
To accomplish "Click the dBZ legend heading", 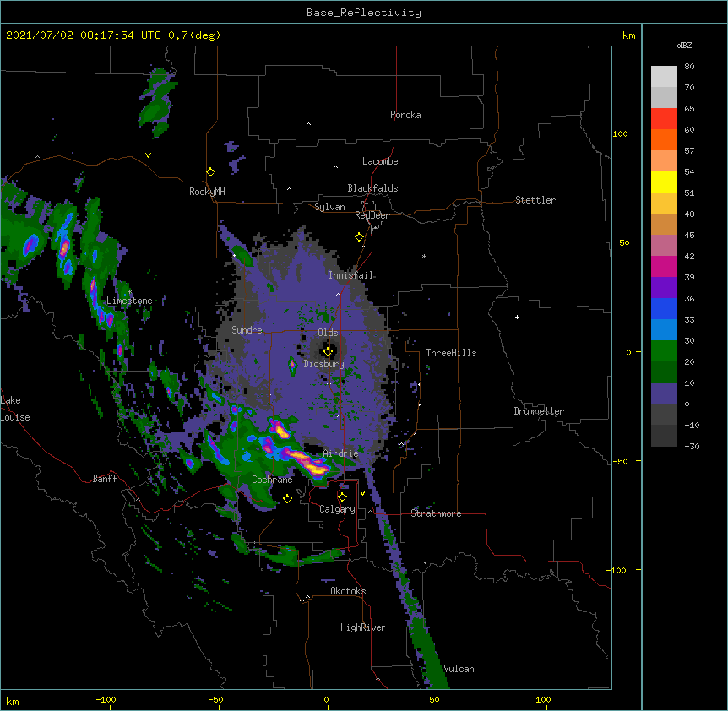I will tap(684, 46).
